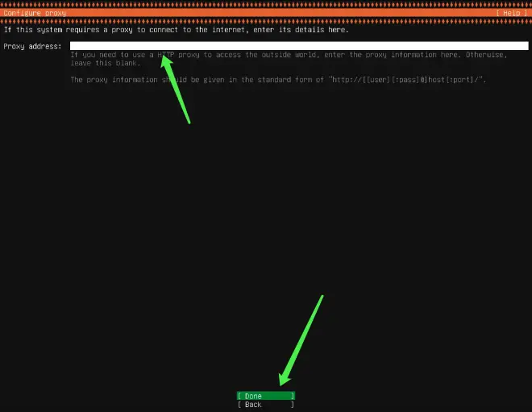Screen dimensions: 532x412
Task: Click hint "If you need to use a HTTP proxy"
Action: pyautogui.click(x=135, y=55)
